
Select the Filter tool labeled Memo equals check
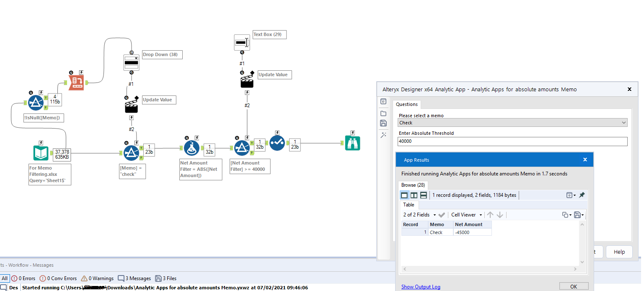click(131, 152)
